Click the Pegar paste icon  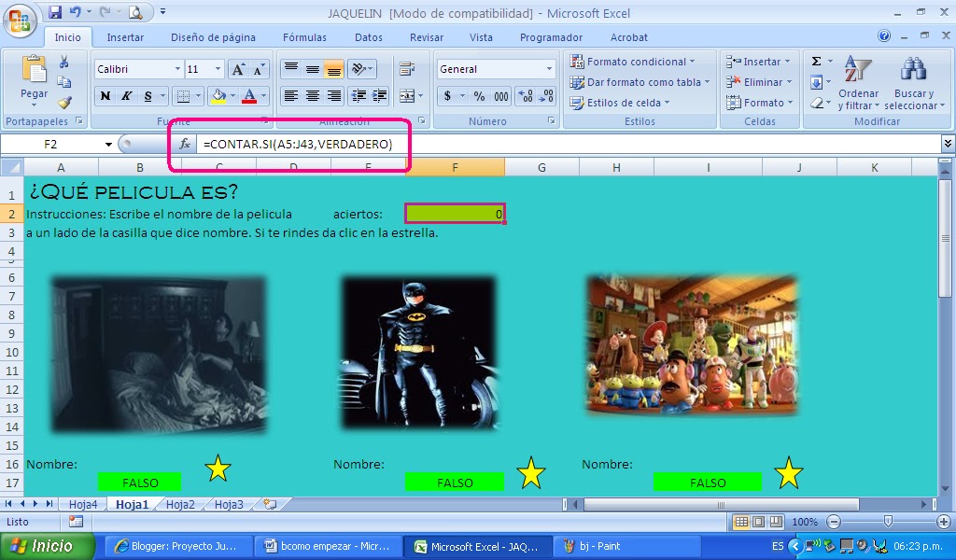coord(35,69)
